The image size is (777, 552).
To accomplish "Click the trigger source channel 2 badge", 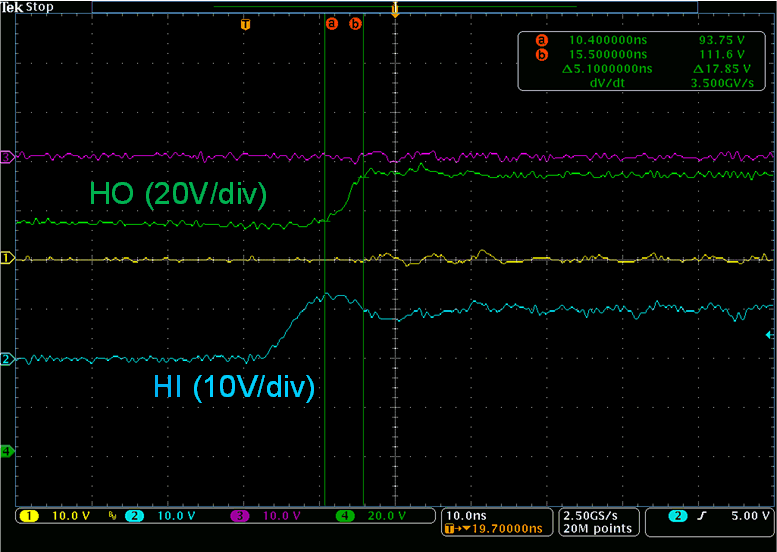I will (x=678, y=516).
